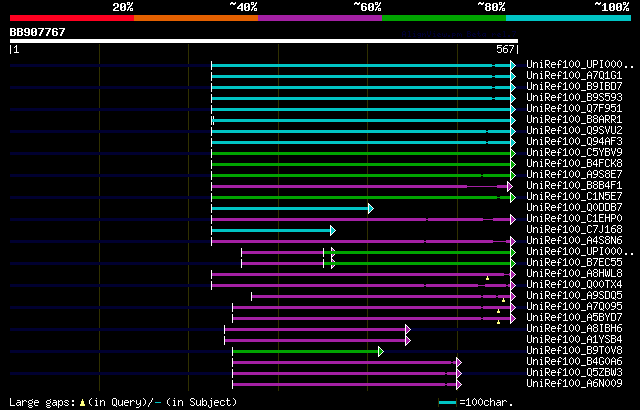Click the purple arrowhead ending the B4G0A6 alignment
This screenshot has width=640, height=410.
pos(459,362)
